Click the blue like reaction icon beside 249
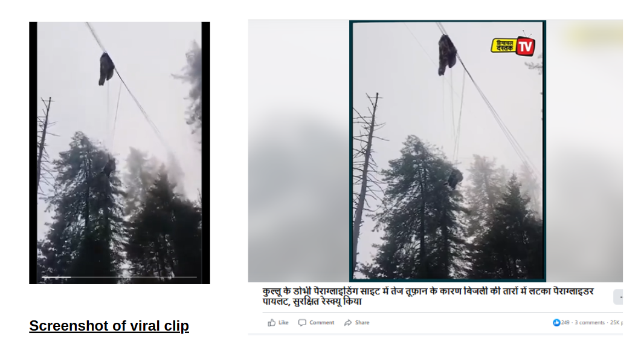The height and width of the screenshot is (353, 644). [x=556, y=323]
